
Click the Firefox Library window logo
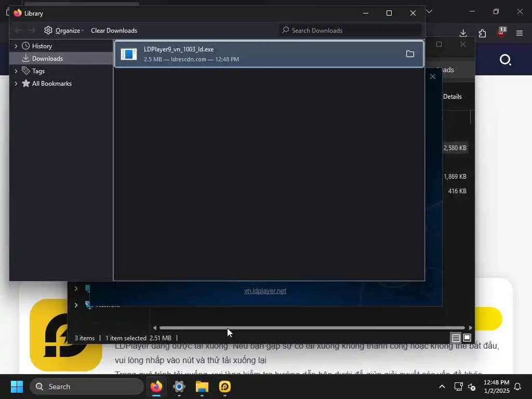tap(18, 13)
